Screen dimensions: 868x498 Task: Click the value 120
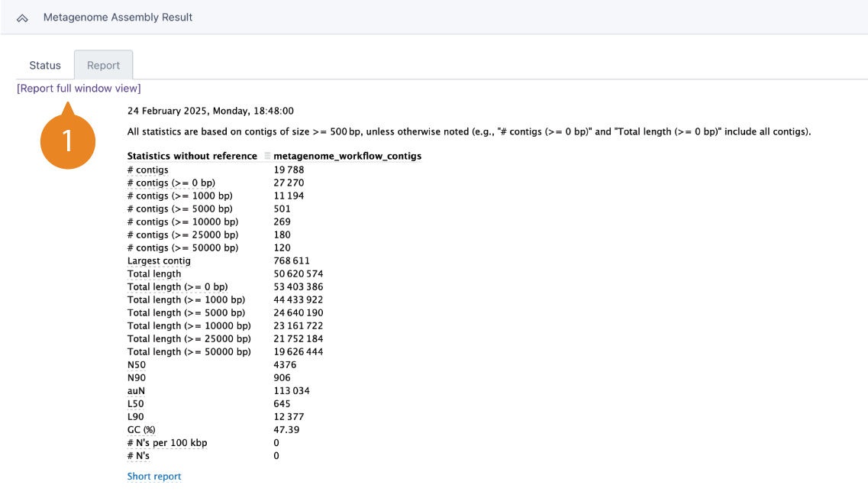282,248
